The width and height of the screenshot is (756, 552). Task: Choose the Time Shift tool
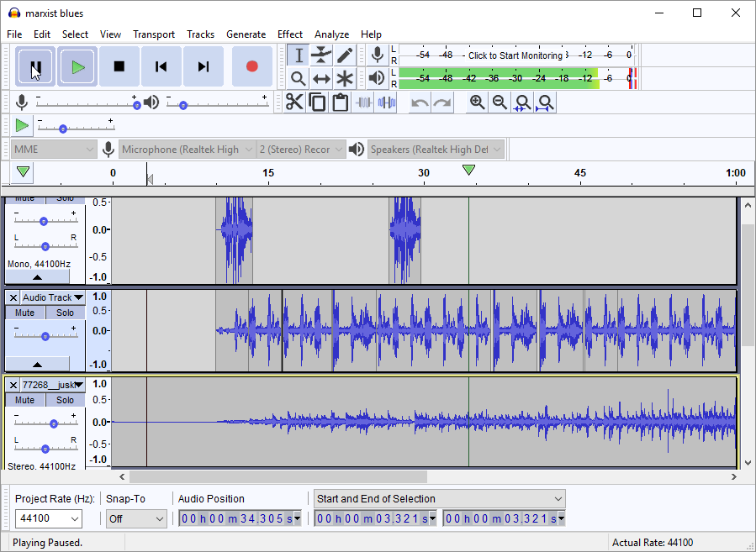[x=321, y=79]
